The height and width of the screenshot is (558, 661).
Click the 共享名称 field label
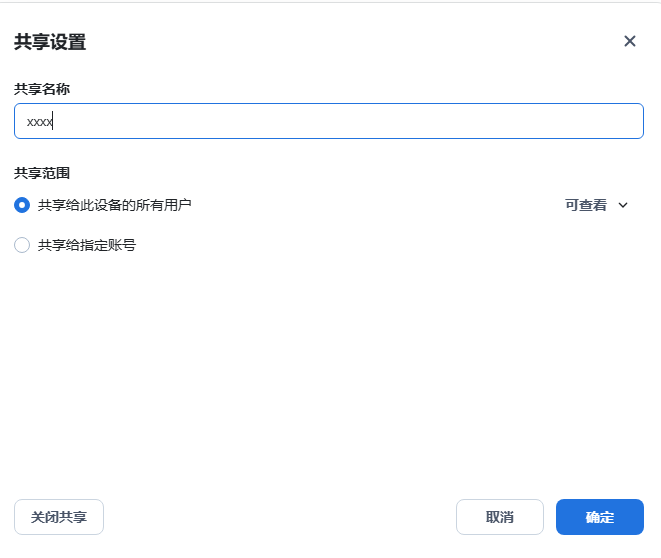42,89
